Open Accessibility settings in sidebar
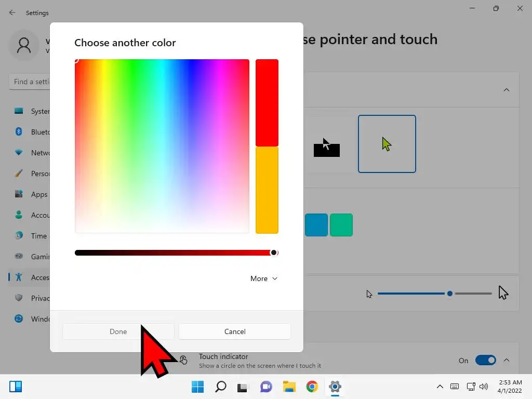 click(30, 277)
